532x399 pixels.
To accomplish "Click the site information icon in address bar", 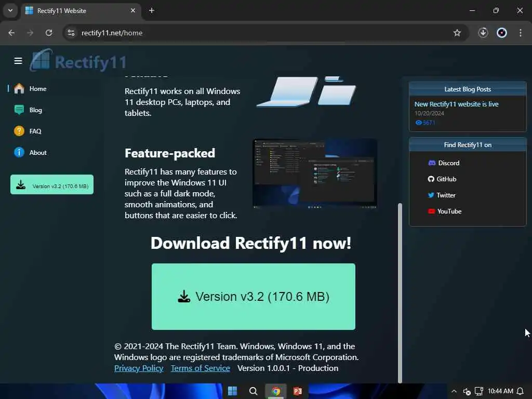I will point(71,33).
